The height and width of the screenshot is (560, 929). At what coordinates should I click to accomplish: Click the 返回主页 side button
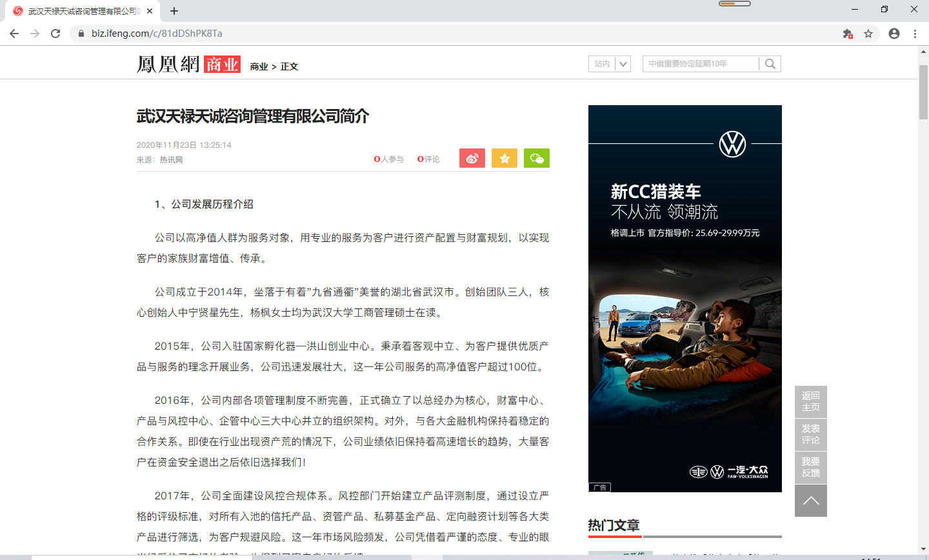tap(811, 401)
